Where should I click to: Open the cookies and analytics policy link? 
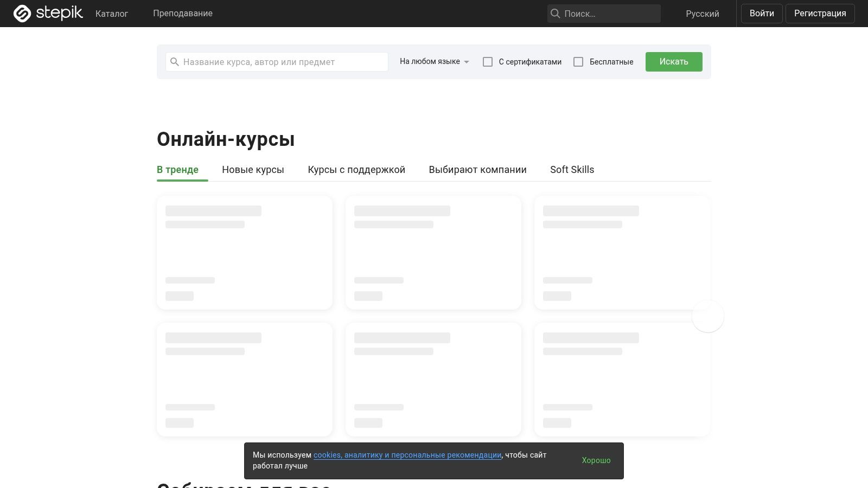click(407, 455)
